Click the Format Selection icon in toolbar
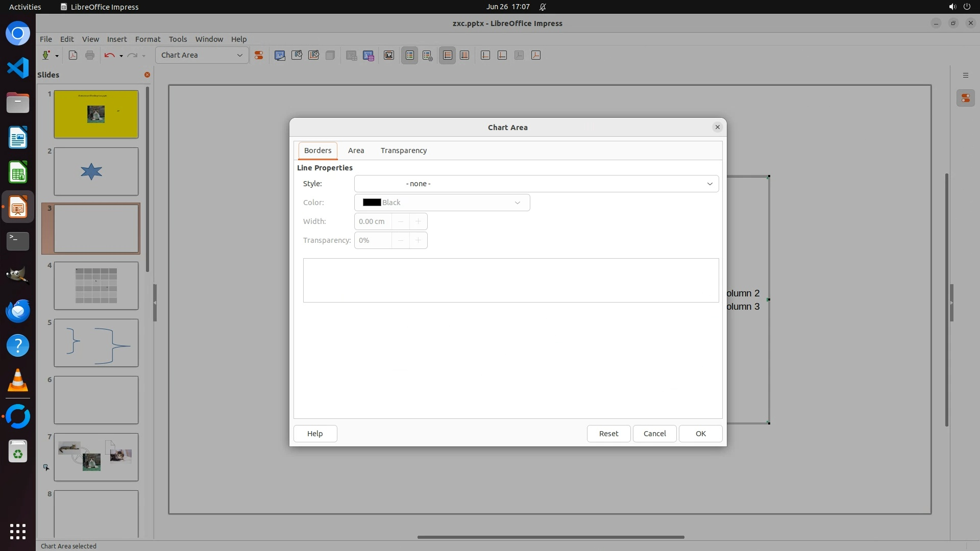The width and height of the screenshot is (980, 551). pos(259,55)
